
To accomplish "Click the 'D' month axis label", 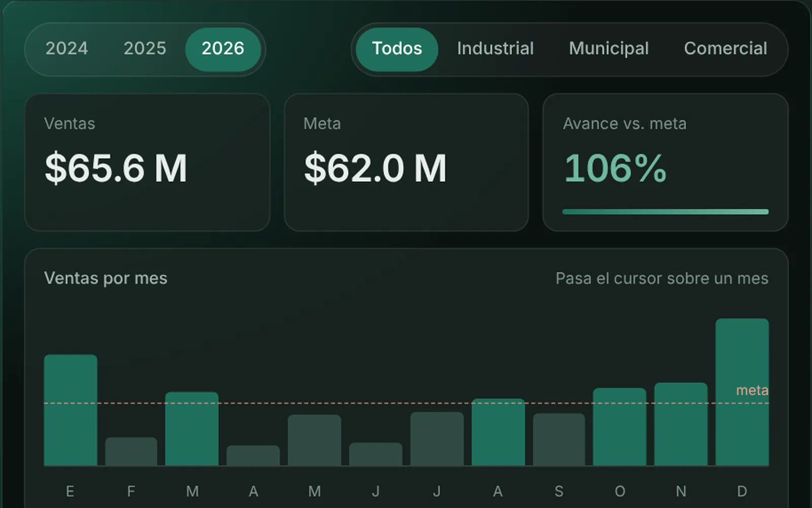I will pos(742,491).
